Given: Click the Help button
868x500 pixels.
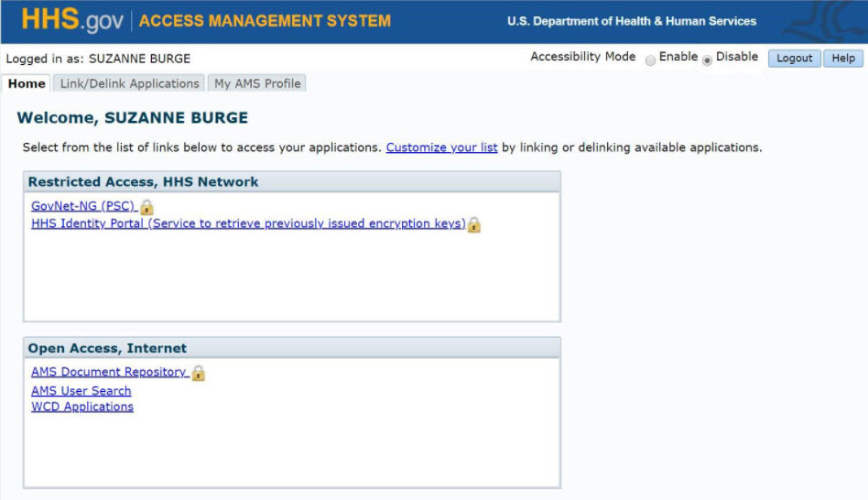Looking at the screenshot, I should coord(843,58).
